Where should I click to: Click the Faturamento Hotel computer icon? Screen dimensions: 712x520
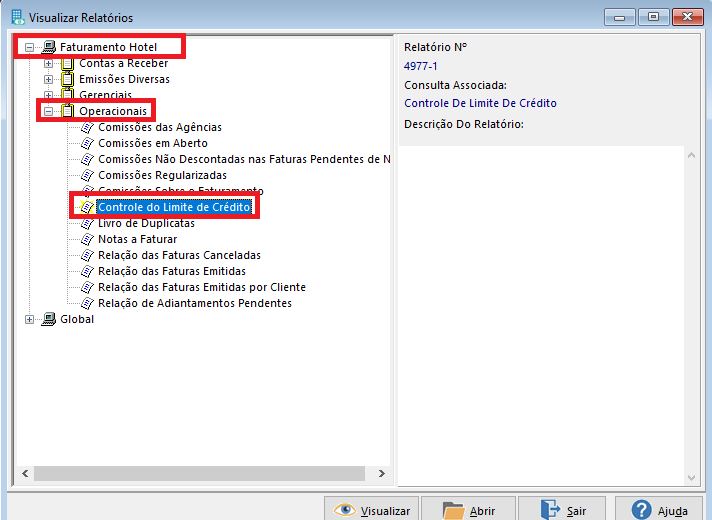click(x=49, y=47)
